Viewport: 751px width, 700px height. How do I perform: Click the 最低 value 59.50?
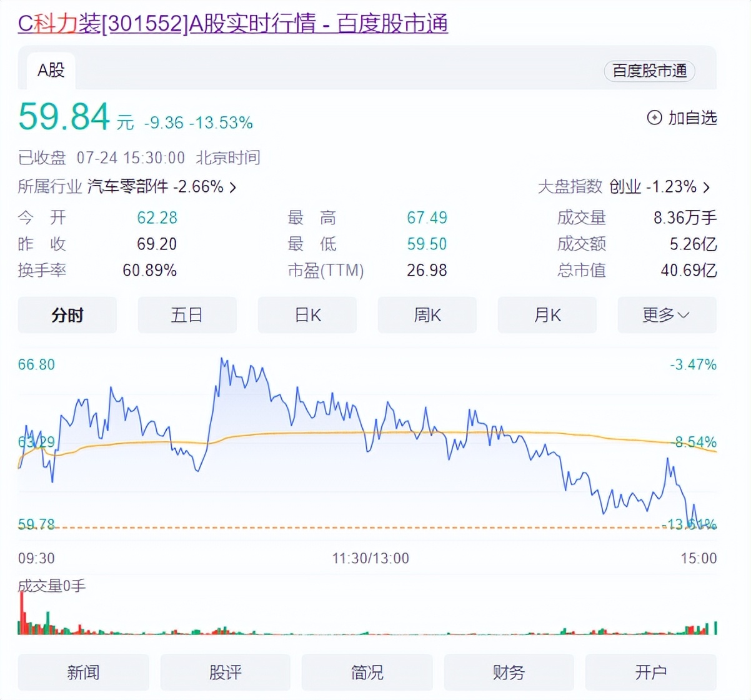pyautogui.click(x=427, y=244)
